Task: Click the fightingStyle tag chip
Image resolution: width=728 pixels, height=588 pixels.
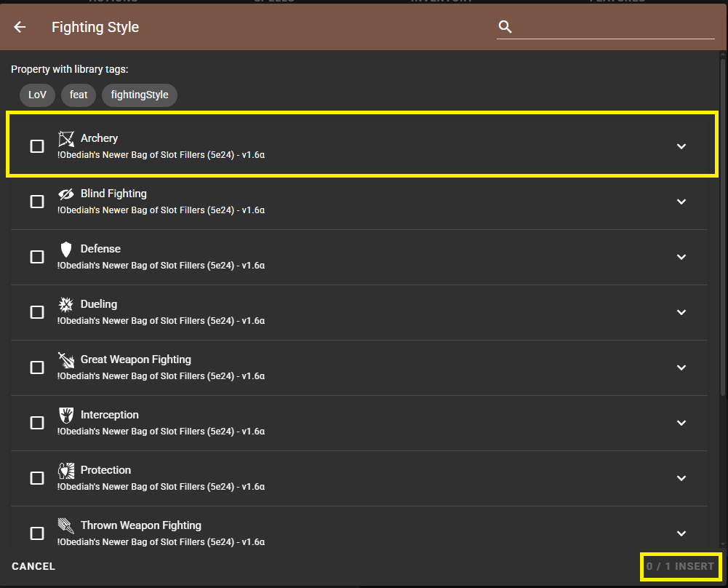Action: 140,95
